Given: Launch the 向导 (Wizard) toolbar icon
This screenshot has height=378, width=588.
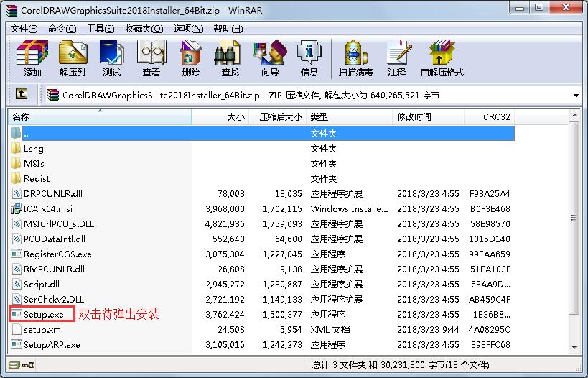Looking at the screenshot, I should 270,58.
